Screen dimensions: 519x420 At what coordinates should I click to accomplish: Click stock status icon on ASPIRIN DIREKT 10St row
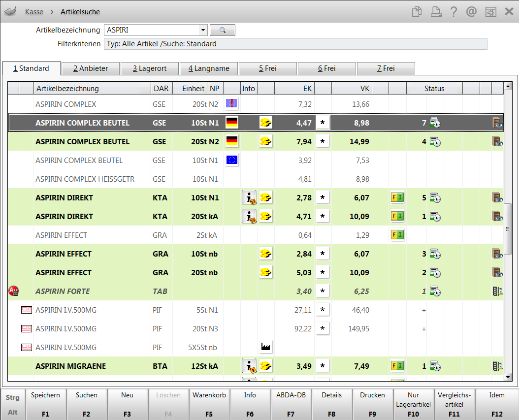point(435,198)
